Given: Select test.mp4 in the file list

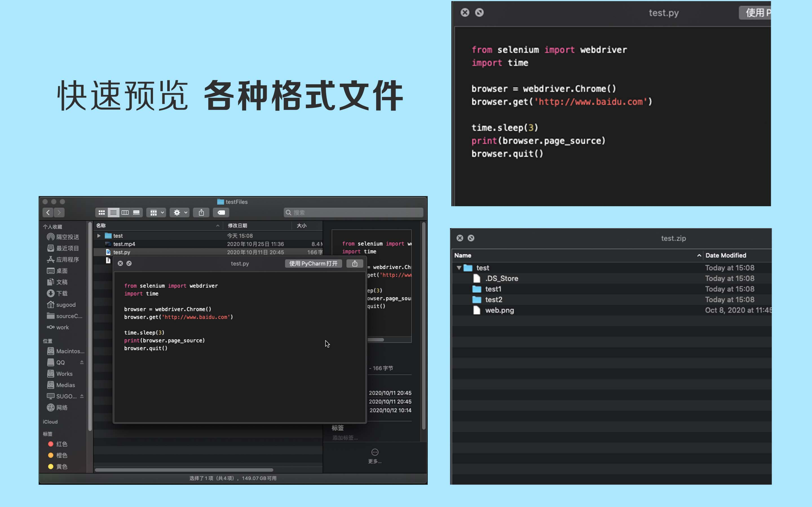Looking at the screenshot, I should pyautogui.click(x=124, y=244).
